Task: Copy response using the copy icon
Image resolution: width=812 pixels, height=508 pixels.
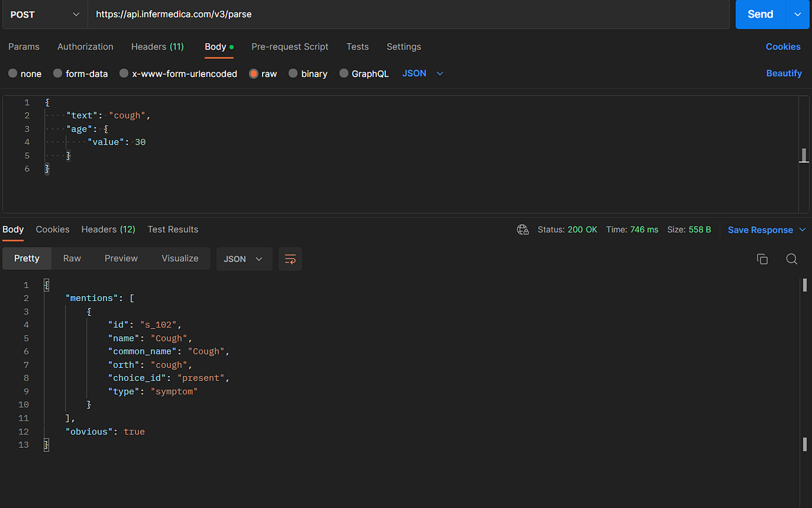Action: coord(762,259)
